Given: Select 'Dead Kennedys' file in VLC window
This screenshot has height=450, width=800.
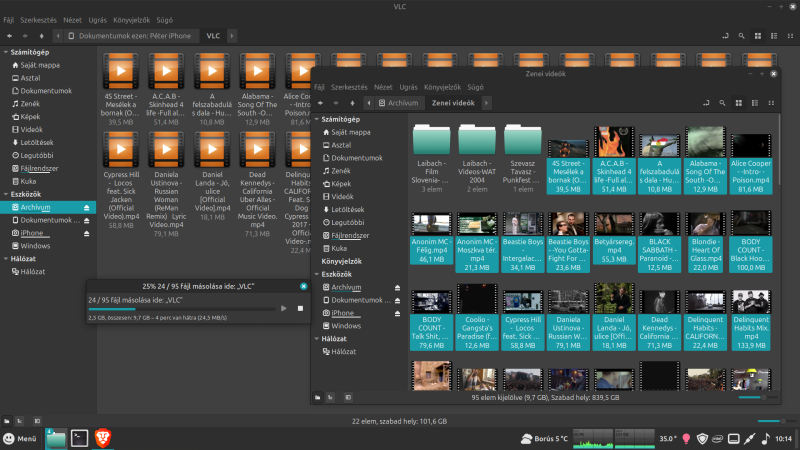Looking at the screenshot, I should pos(257,185).
